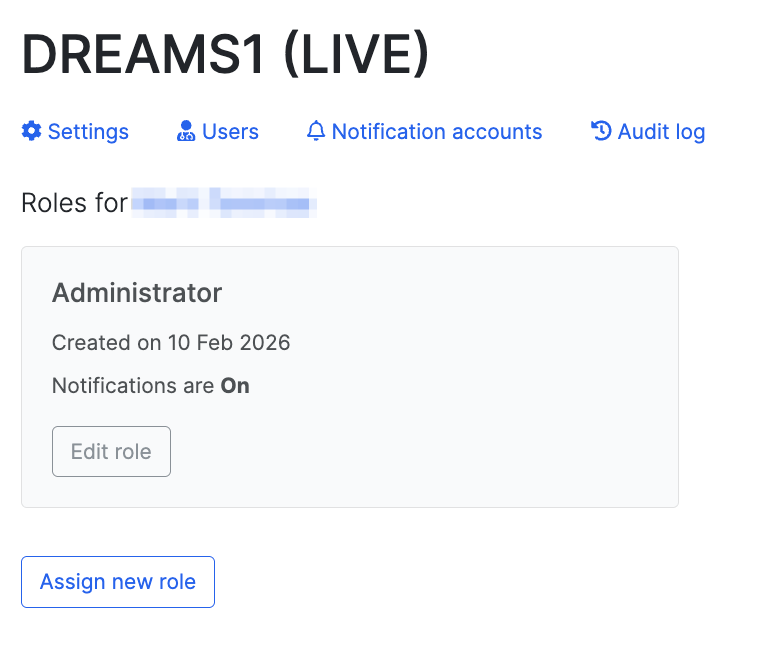The image size is (772, 650).
Task: Open the Settings page link
Action: click(x=75, y=131)
